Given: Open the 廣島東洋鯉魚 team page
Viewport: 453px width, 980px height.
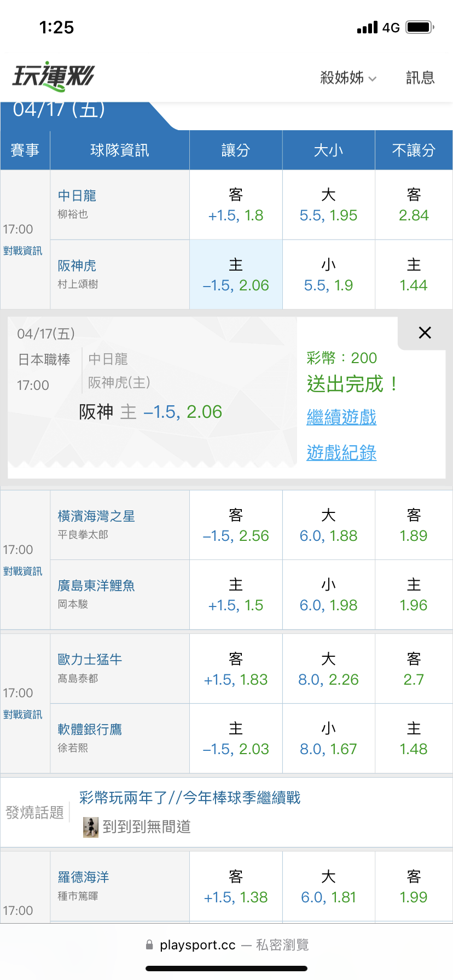Looking at the screenshot, I should coord(96,586).
